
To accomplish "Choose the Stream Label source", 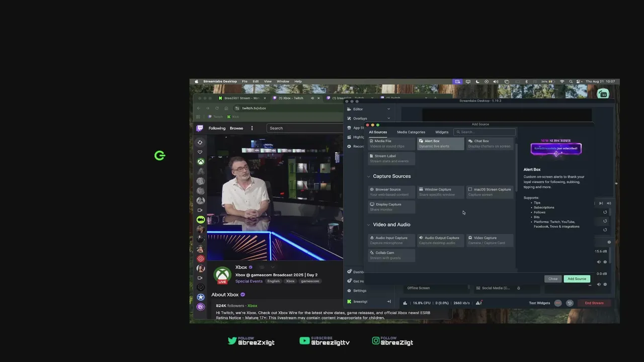I will point(391,158).
